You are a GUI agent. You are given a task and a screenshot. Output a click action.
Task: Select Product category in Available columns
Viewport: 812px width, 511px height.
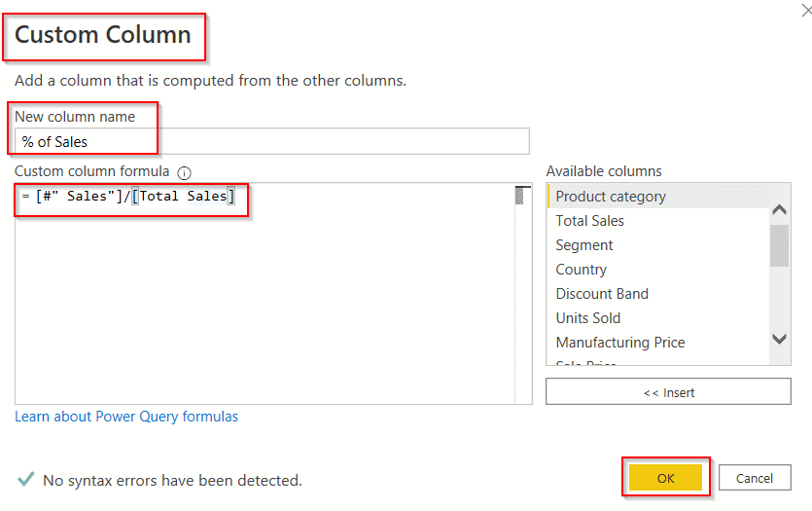pos(658,197)
